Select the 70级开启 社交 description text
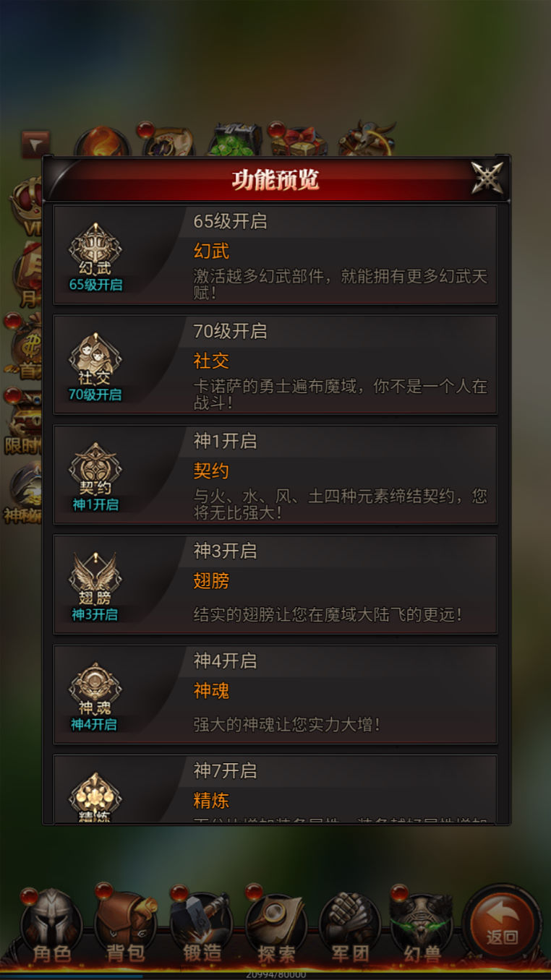The height and width of the screenshot is (980, 551). [340, 394]
